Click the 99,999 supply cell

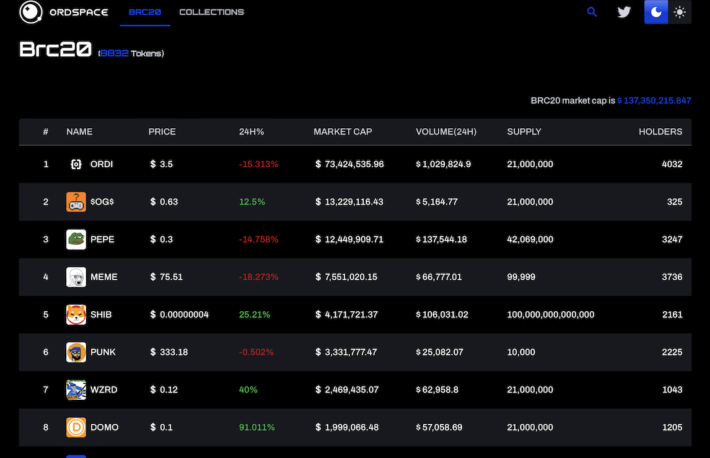(521, 277)
